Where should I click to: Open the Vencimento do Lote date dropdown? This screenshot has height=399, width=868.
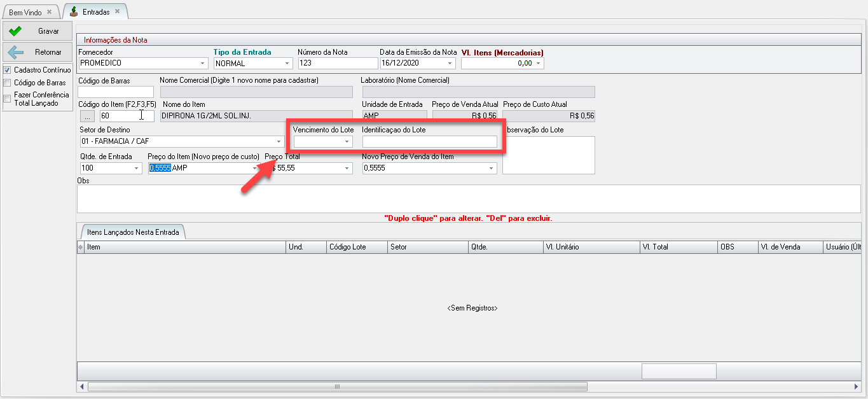[x=347, y=141]
